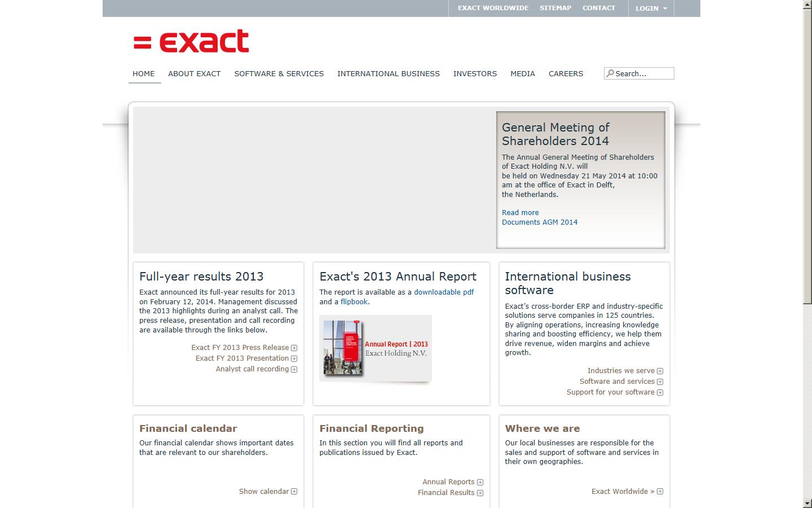Click the Read more link
812x508 pixels.
point(519,213)
